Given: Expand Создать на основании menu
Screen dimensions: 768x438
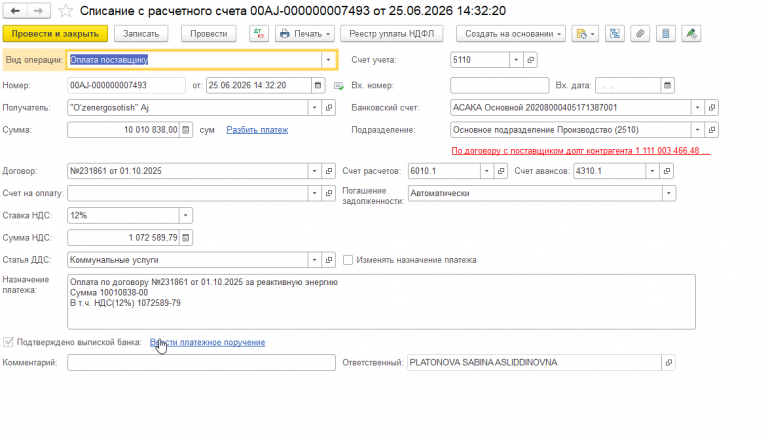Looking at the screenshot, I should coord(511,34).
